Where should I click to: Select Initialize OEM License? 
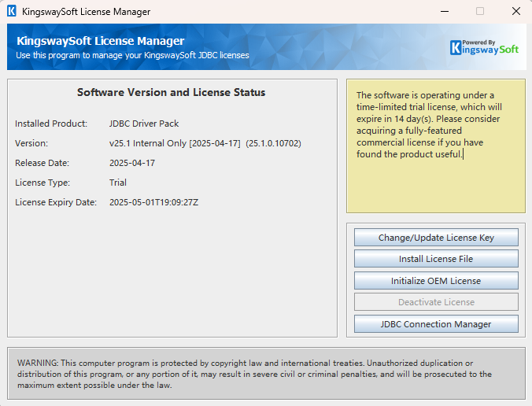point(436,281)
